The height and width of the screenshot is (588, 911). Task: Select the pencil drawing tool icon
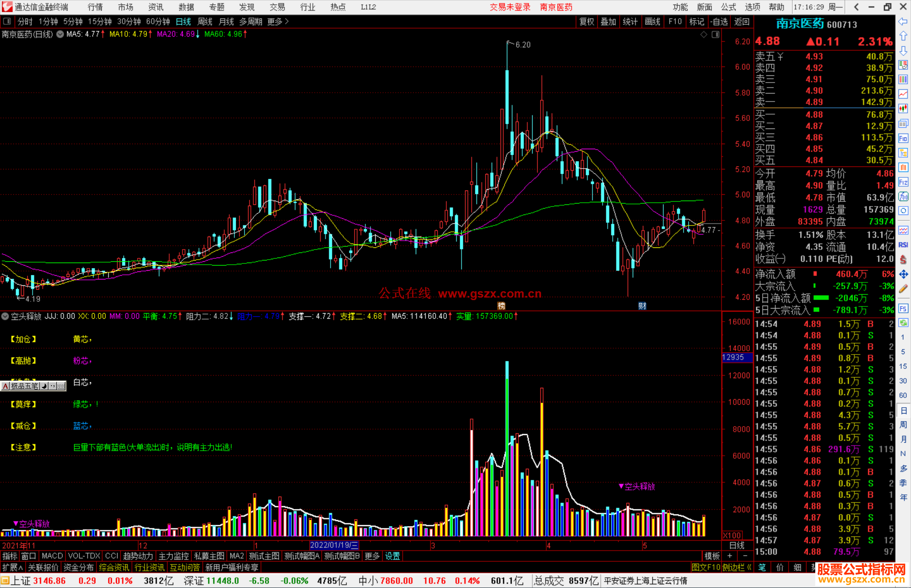tap(903, 289)
